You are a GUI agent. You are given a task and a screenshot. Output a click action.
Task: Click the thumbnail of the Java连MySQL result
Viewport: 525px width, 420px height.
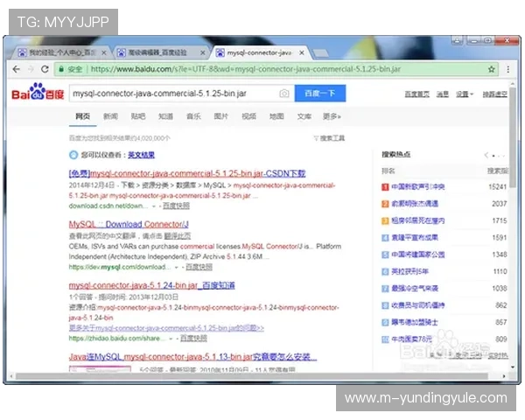click(100, 368)
